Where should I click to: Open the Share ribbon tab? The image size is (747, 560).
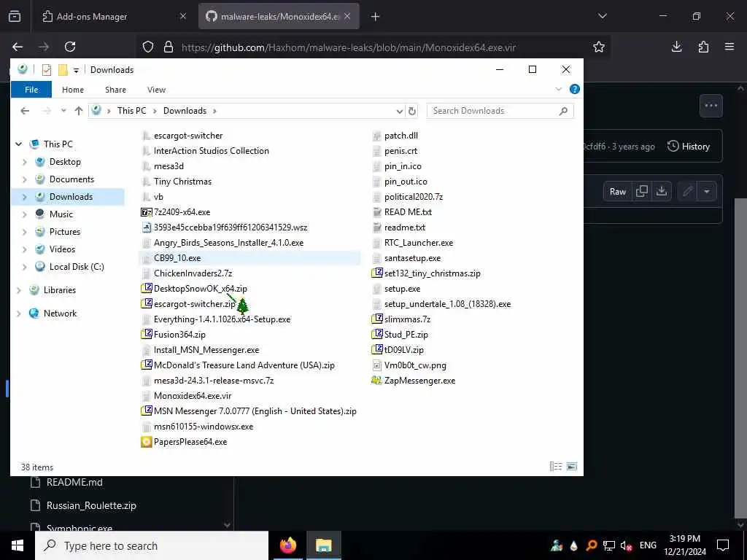click(115, 90)
